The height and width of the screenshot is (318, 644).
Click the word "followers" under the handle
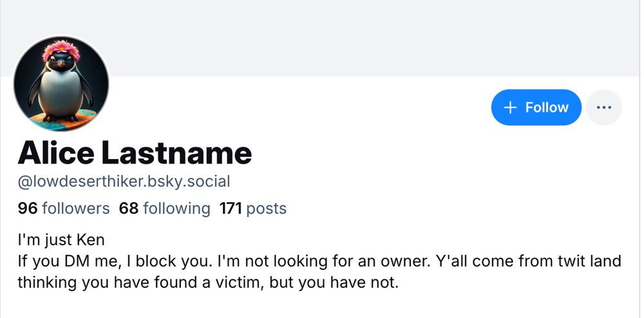click(75, 209)
